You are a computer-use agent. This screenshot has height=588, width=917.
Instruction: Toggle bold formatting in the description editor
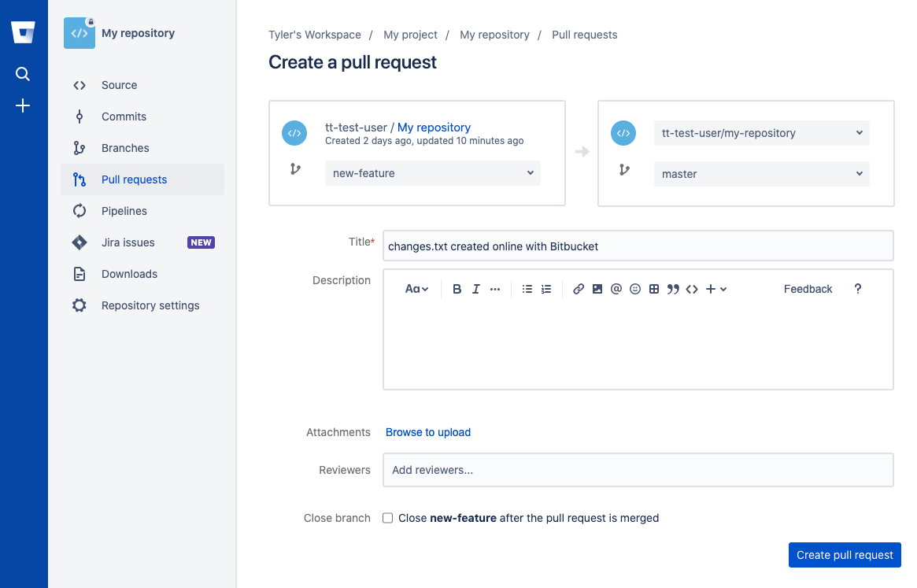coord(457,289)
